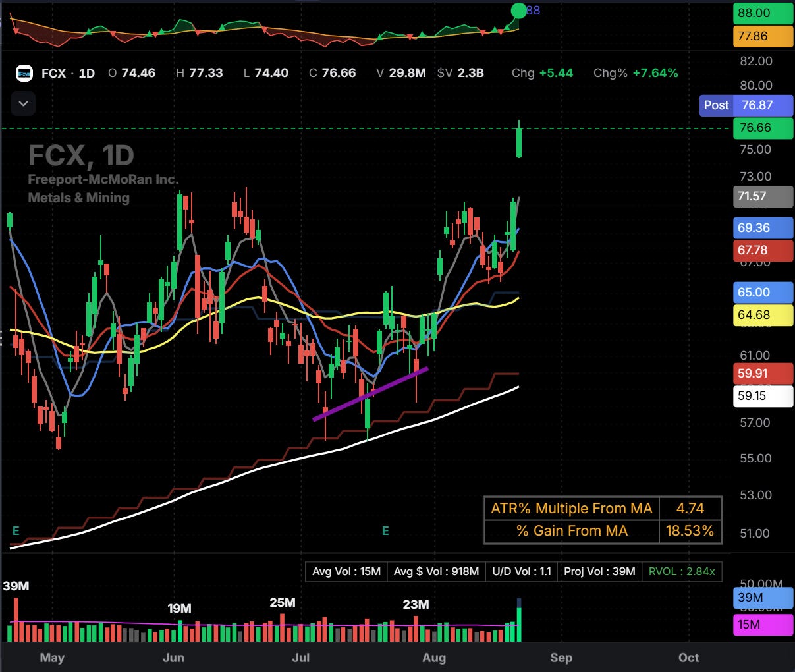Click the ATR% Multiple From MA row

603,509
